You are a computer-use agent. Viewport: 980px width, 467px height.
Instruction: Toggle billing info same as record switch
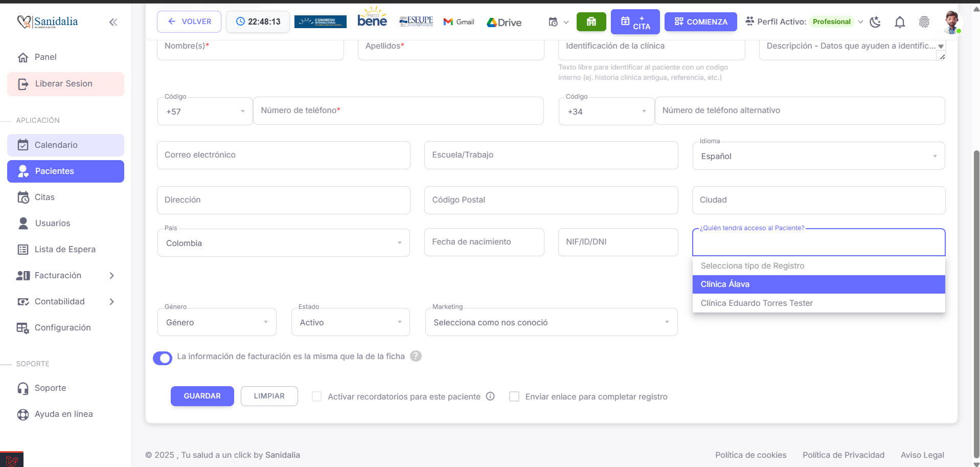pos(163,358)
